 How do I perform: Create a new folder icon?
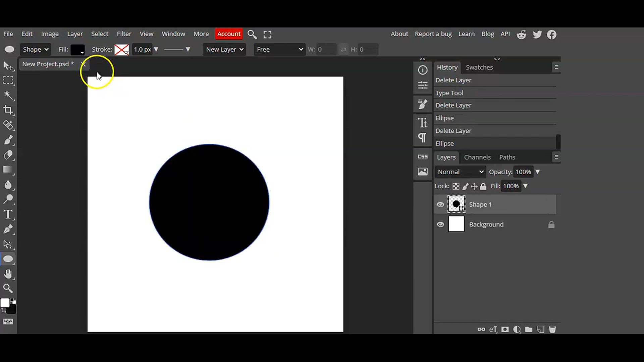point(529,329)
